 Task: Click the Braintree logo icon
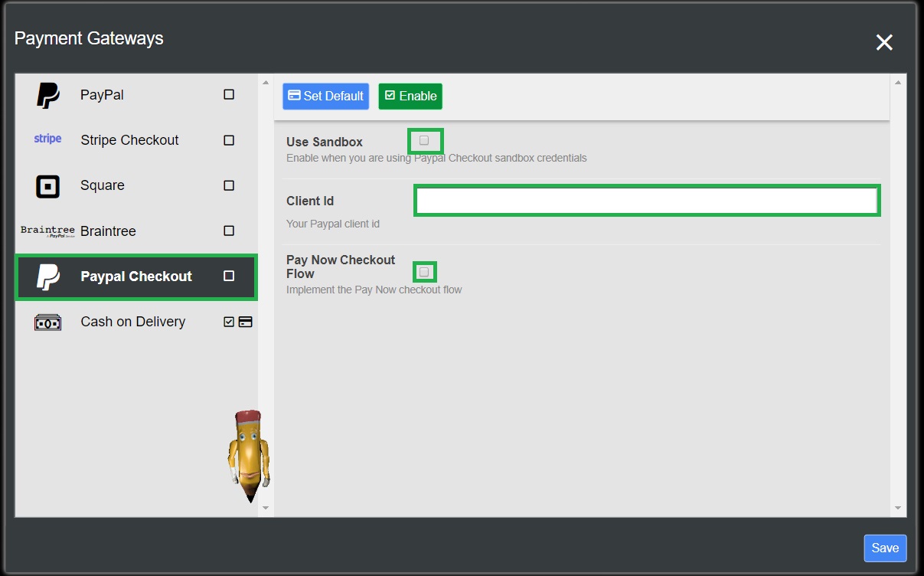pos(47,231)
